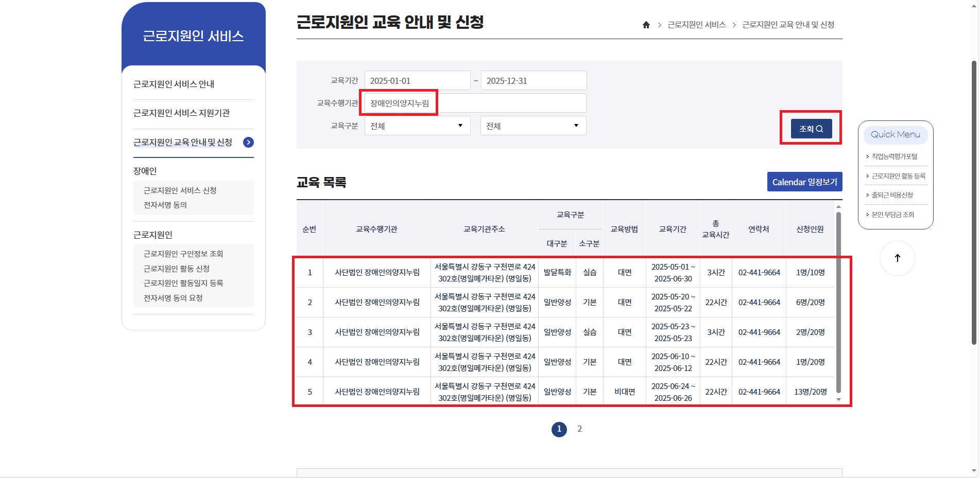The image size is (980, 478).
Task: Click the table scrollbar up arrow
Action: click(838, 206)
